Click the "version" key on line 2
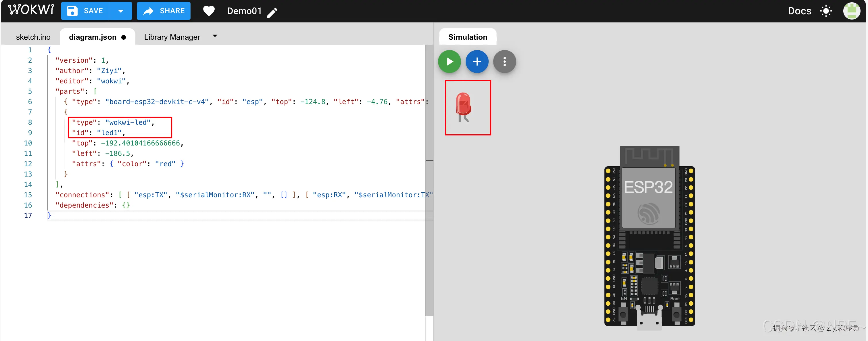Viewport: 868px width, 341px height. pos(74,60)
